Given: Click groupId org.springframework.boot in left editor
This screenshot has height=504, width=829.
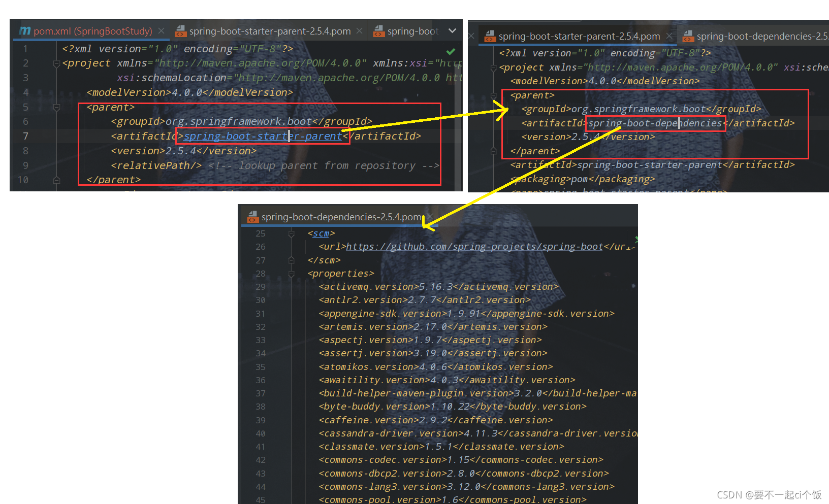Looking at the screenshot, I should tap(242, 121).
